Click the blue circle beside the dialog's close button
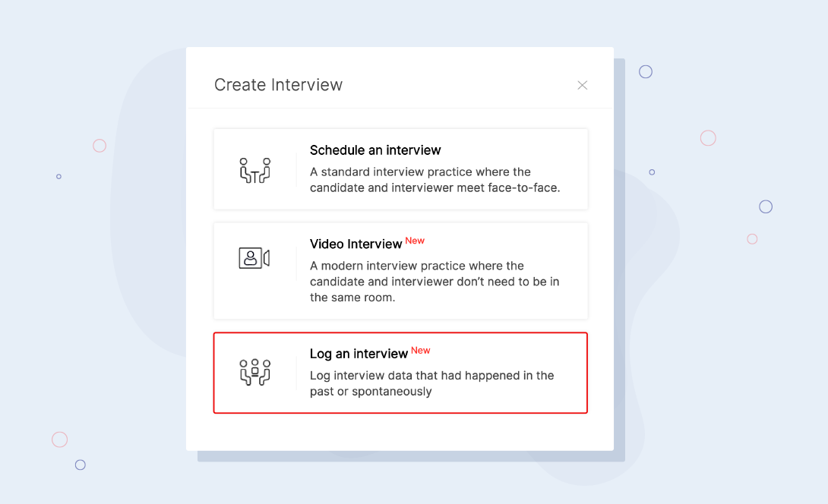 click(x=646, y=72)
